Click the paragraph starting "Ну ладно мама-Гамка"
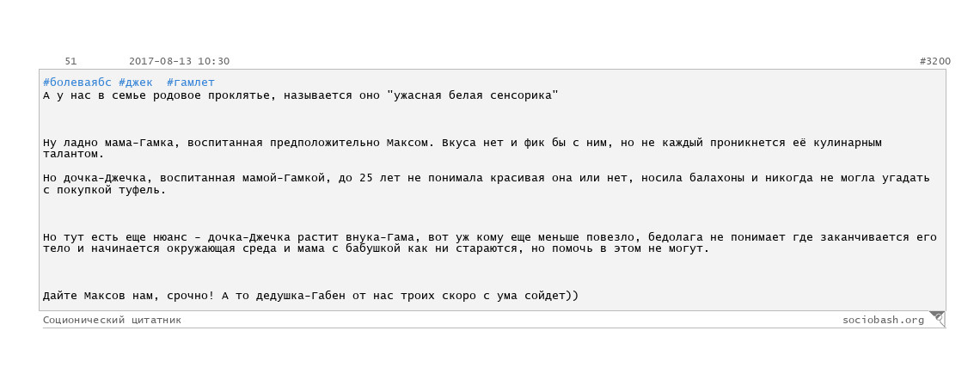Viewport: 980px width, 392px height. [x=462, y=148]
